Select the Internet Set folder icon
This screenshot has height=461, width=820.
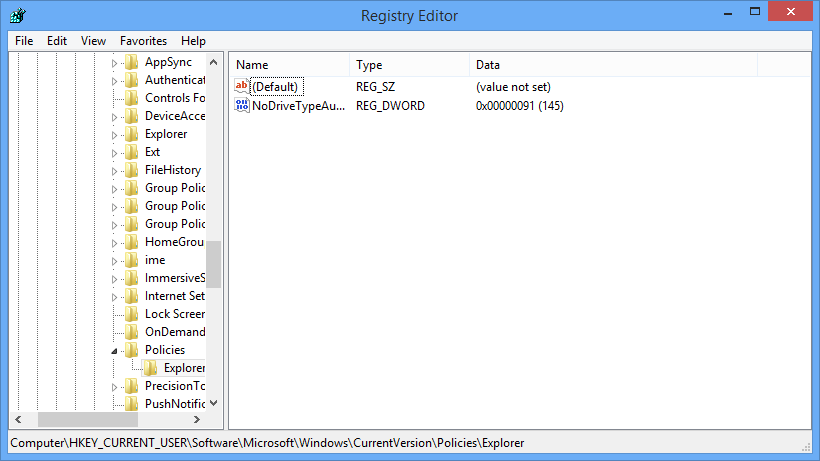tap(132, 296)
